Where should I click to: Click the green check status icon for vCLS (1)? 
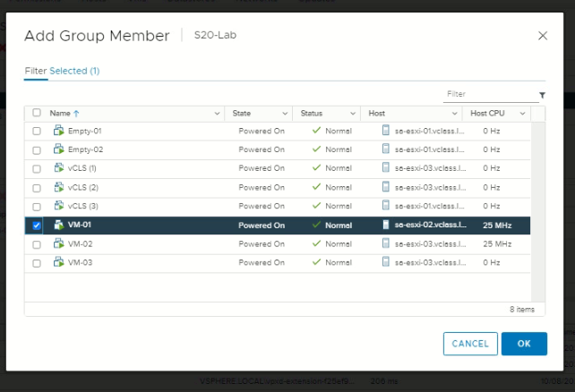coord(316,167)
